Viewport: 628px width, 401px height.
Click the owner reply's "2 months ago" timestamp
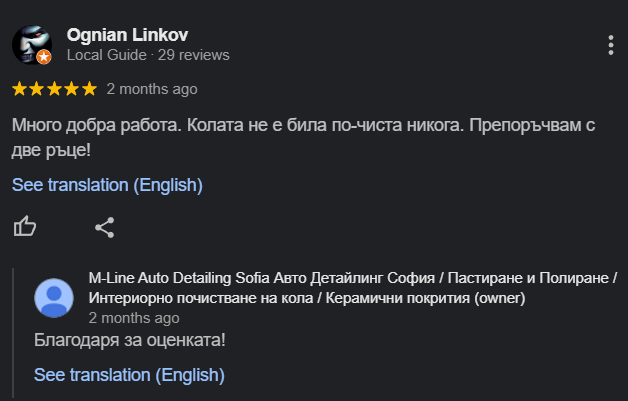(x=134, y=318)
